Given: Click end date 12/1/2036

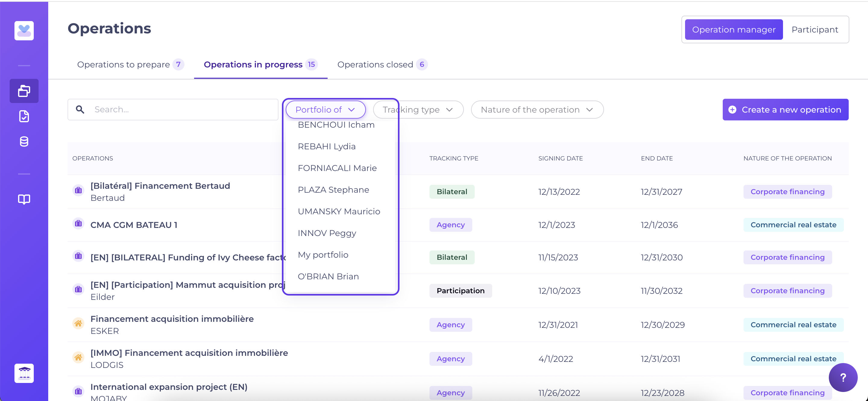Looking at the screenshot, I should pos(659,225).
